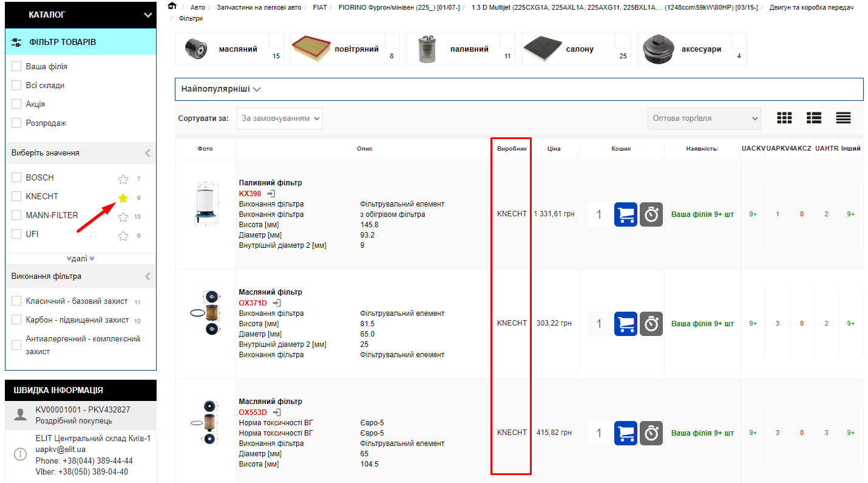Add KX398 fuel filter to cart
This screenshot has width=868, height=483.
click(625, 214)
